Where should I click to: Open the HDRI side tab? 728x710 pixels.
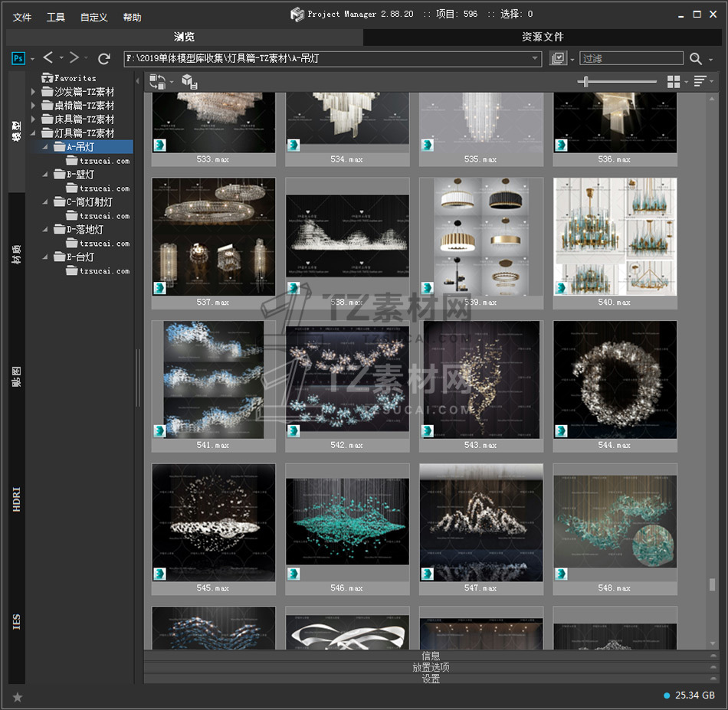coord(17,499)
